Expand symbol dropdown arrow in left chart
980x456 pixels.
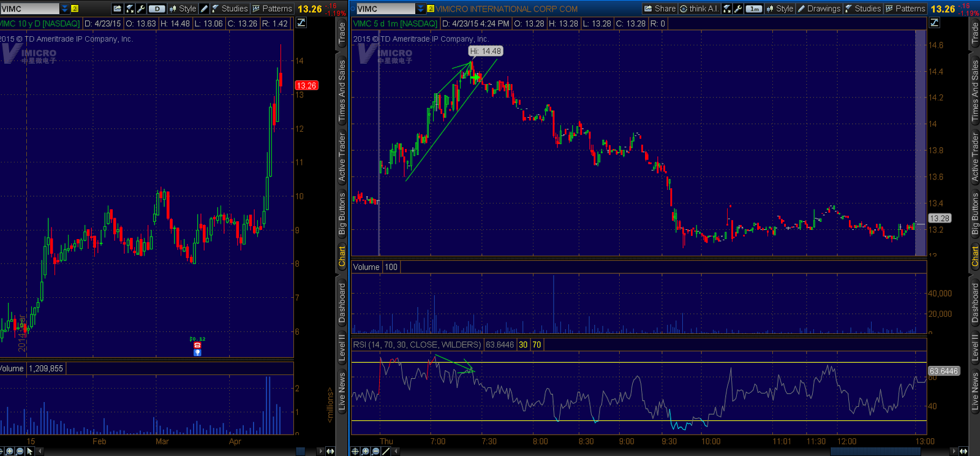pyautogui.click(x=65, y=9)
